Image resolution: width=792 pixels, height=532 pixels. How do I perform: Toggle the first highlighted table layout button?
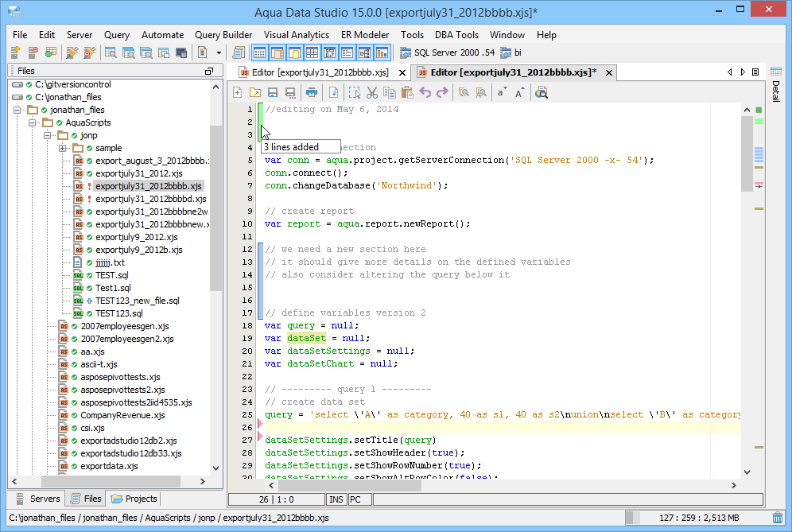259,52
